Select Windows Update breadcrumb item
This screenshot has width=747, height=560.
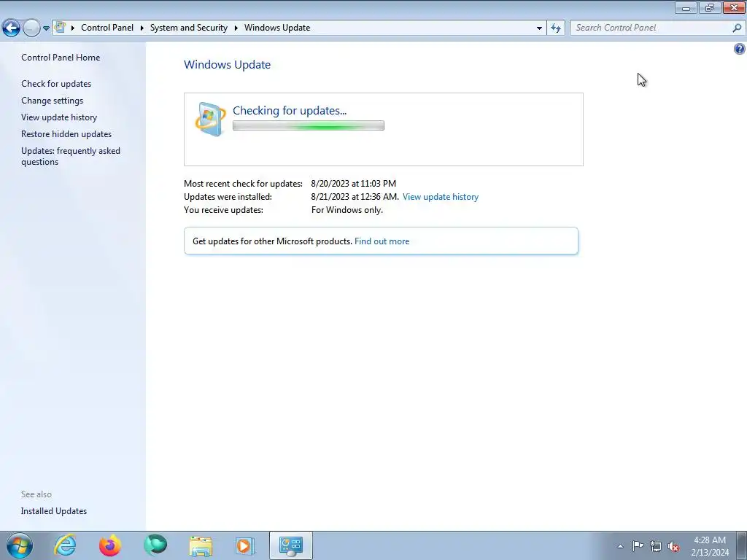click(x=277, y=28)
